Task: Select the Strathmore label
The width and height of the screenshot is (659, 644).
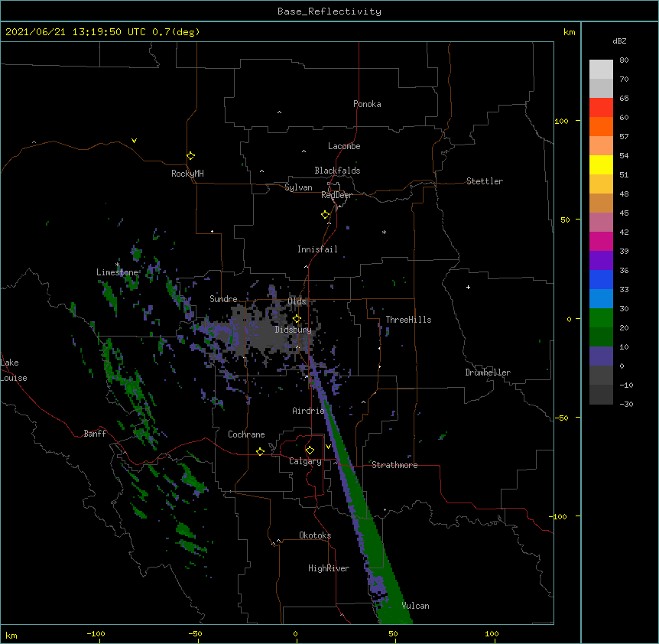Action: tap(394, 465)
